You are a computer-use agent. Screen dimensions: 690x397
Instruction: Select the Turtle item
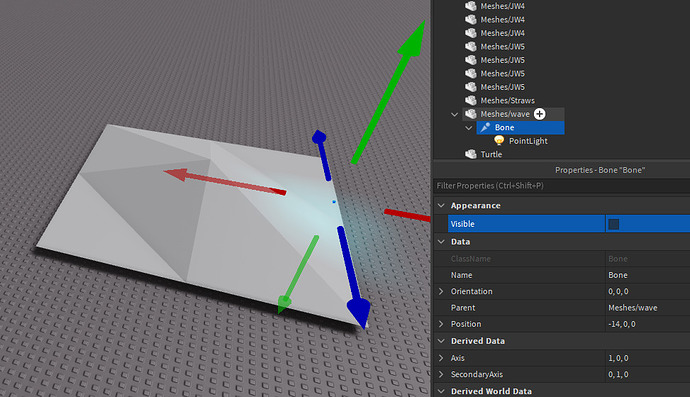(x=491, y=154)
